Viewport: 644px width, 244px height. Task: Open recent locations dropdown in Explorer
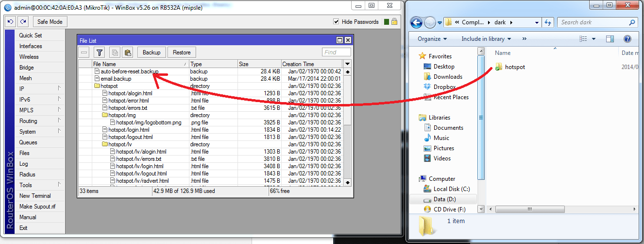(x=440, y=22)
